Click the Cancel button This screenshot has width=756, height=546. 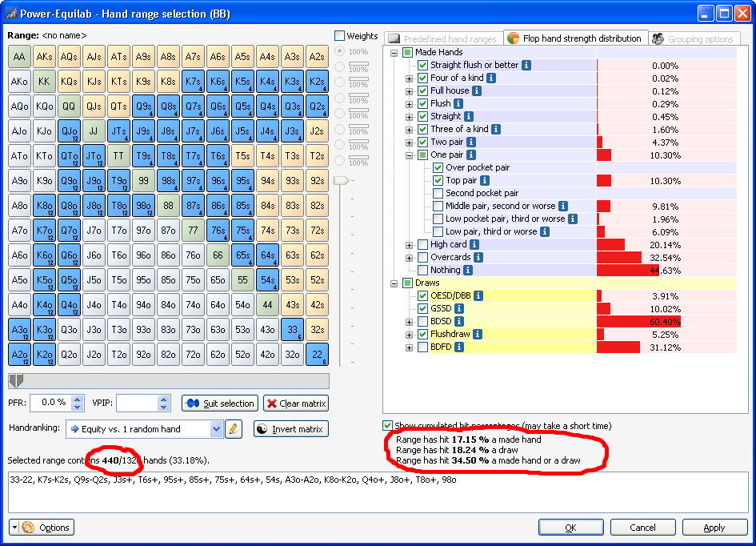pyautogui.click(x=642, y=528)
